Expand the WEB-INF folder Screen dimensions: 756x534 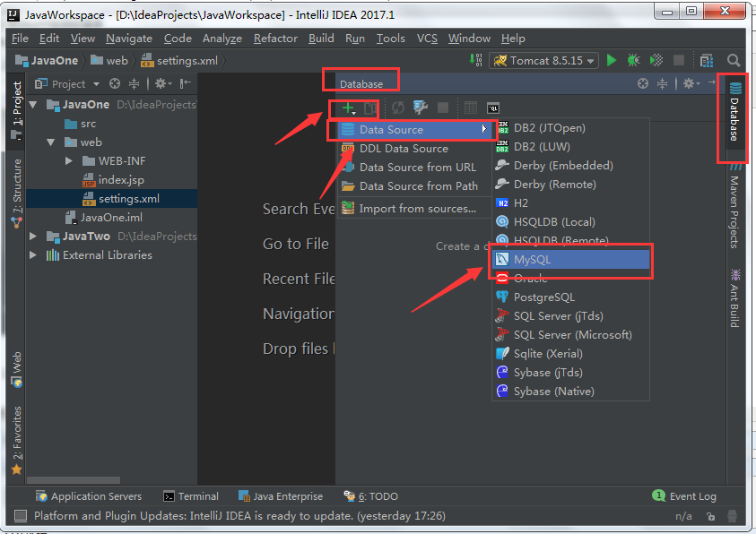click(x=69, y=160)
